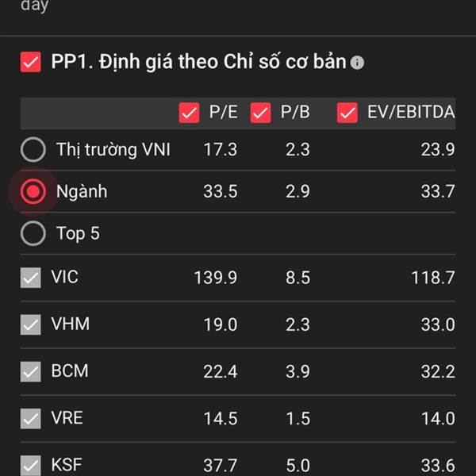This screenshot has height=476, width=476.
Task: Click the VIC ticker label
Action: pos(65,277)
